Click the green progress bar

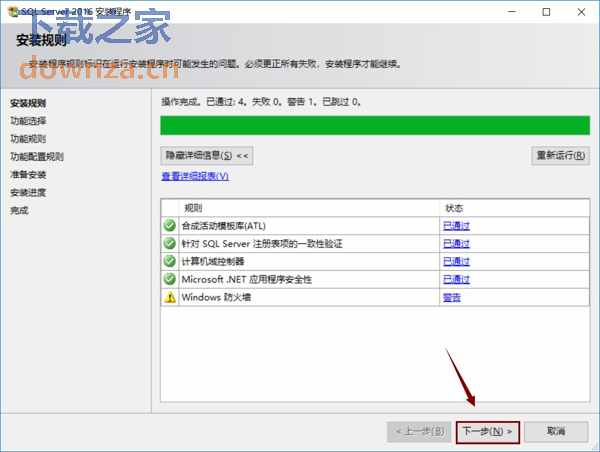(375, 126)
